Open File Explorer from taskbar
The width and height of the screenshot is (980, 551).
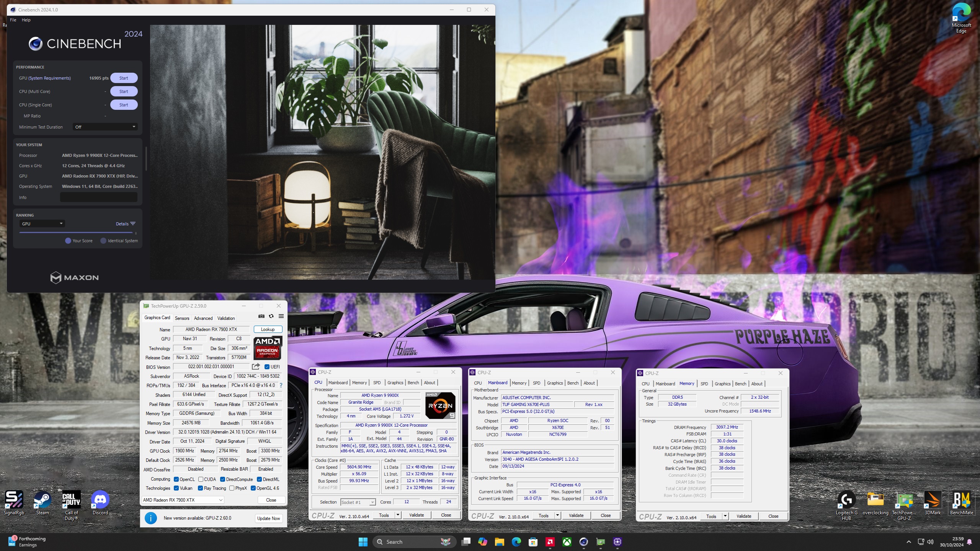[x=499, y=542]
